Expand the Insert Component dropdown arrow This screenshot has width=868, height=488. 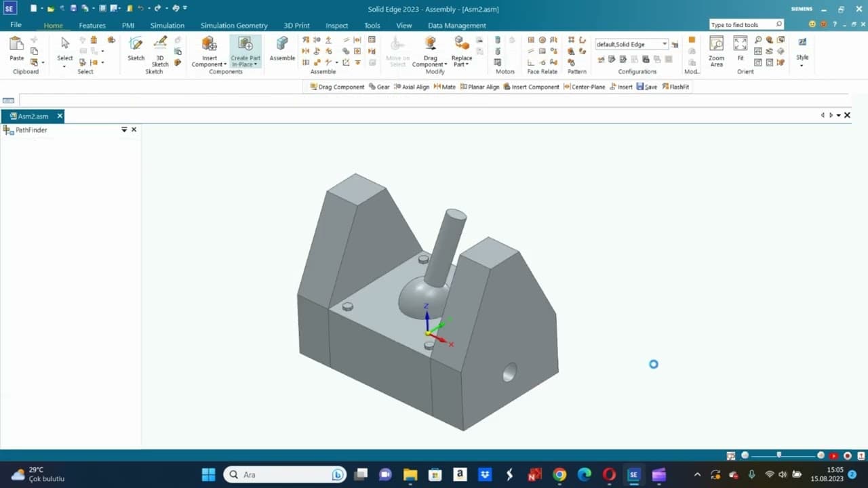(x=225, y=65)
